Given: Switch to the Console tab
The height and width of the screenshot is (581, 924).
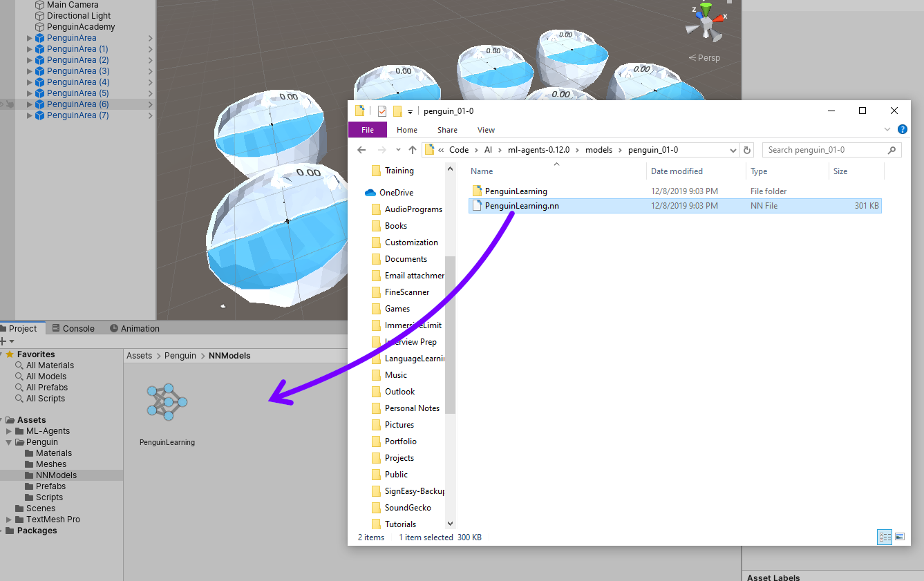Looking at the screenshot, I should (x=73, y=328).
